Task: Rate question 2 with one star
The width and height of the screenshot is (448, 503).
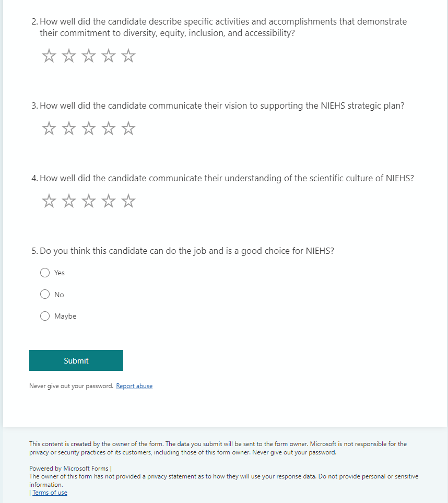Action: pos(49,56)
